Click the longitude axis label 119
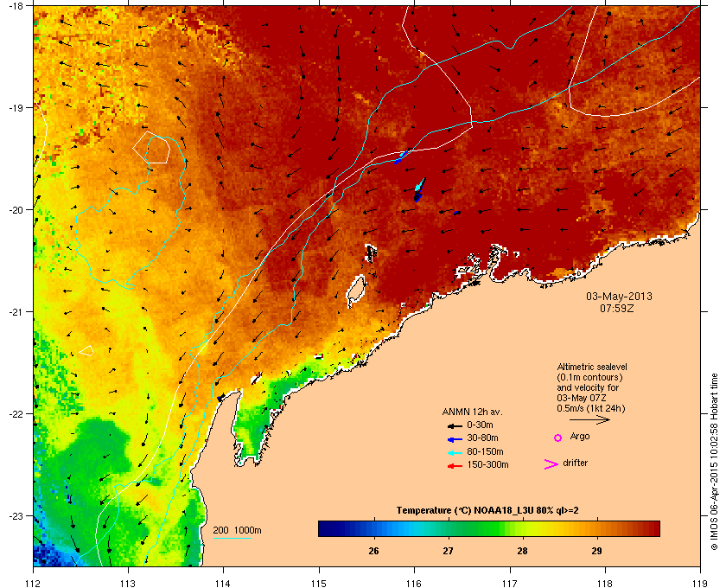This screenshot has width=726, height=588. point(700,584)
